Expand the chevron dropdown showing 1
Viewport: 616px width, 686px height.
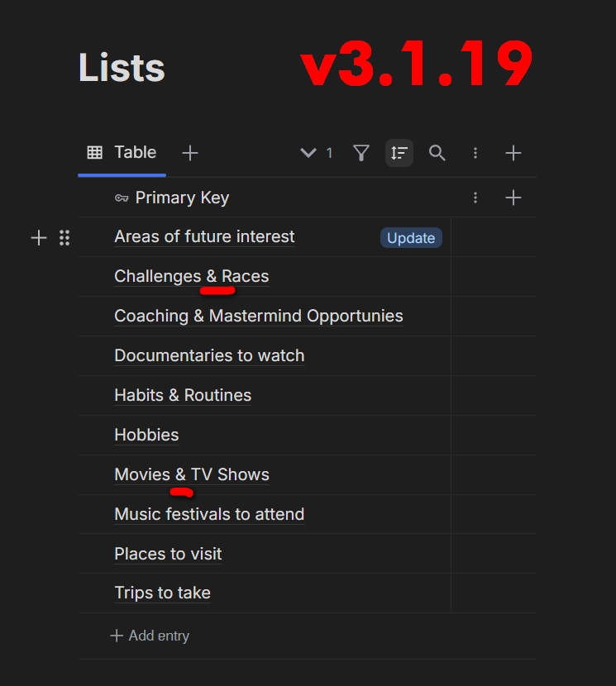pyautogui.click(x=316, y=153)
